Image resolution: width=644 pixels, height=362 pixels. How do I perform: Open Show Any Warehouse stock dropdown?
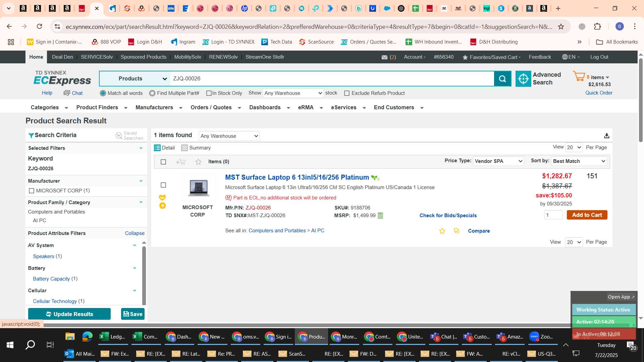[x=293, y=93]
